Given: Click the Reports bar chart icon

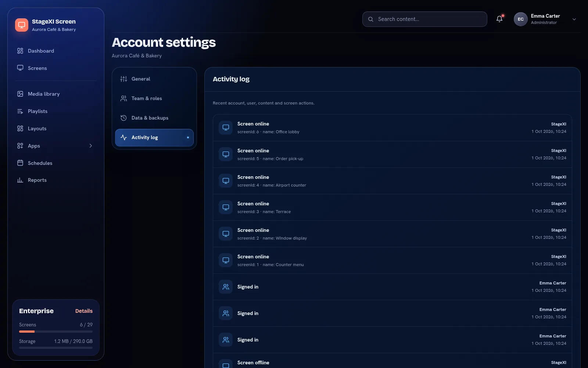Looking at the screenshot, I should [x=20, y=180].
